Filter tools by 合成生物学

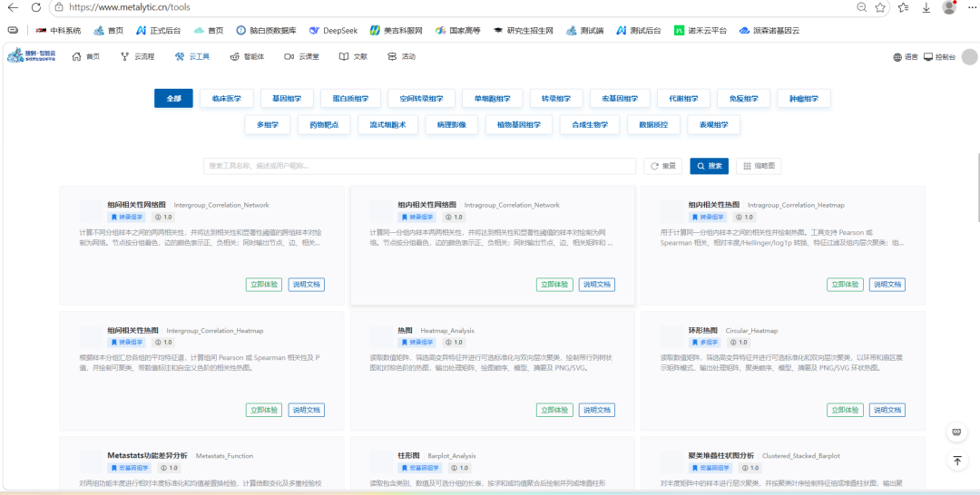pyautogui.click(x=590, y=124)
